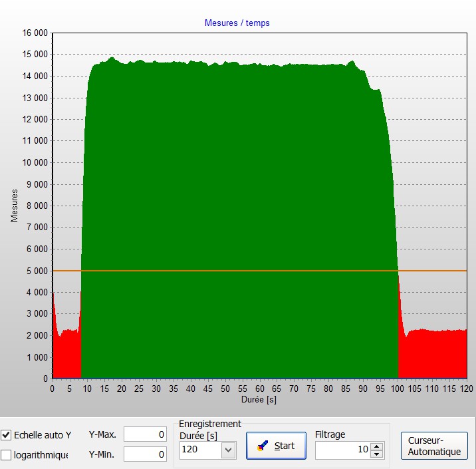Image resolution: width=476 pixels, height=469 pixels.
Task: Click the chart title Mesures / temps
Action: (x=237, y=23)
